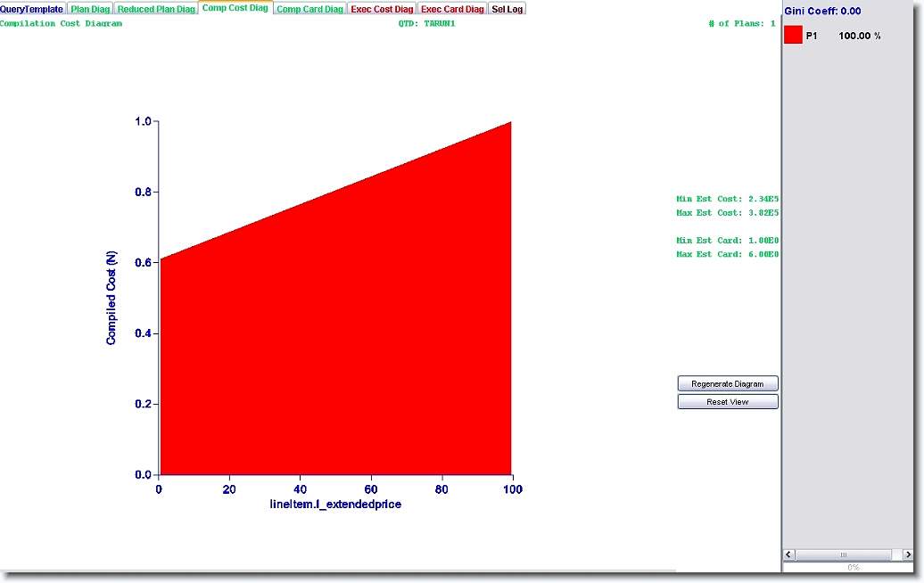Select the Reduced Plan Diag tab
Image resolution: width=924 pixels, height=583 pixels.
coord(156,9)
